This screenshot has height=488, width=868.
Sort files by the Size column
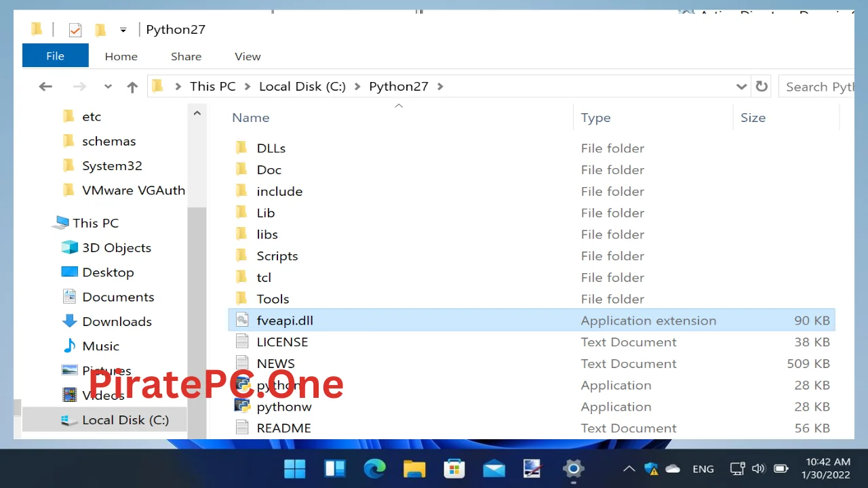(x=753, y=117)
